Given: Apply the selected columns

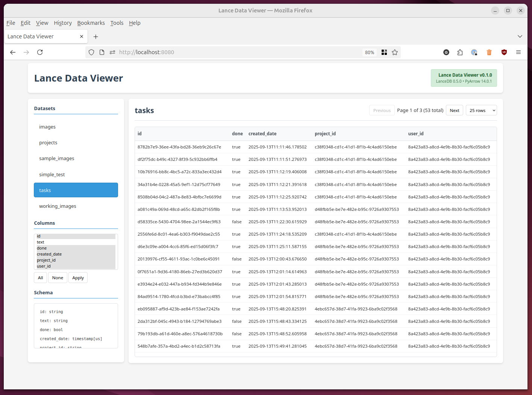Looking at the screenshot, I should tap(78, 277).
